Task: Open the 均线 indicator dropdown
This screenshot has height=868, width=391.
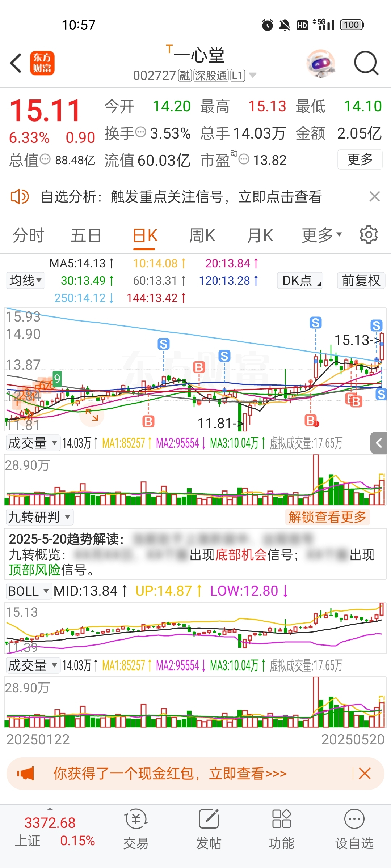Action: [x=25, y=280]
